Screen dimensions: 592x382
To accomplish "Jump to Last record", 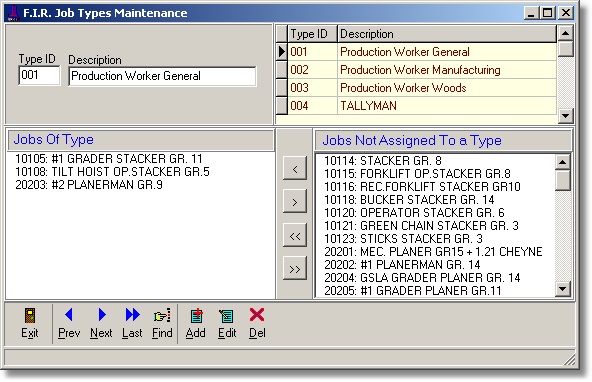I will pyautogui.click(x=132, y=323).
